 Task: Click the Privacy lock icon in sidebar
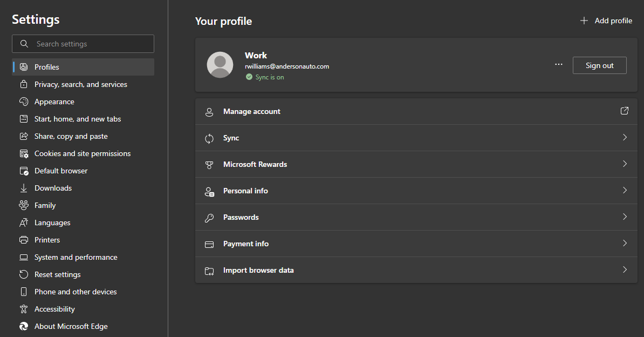24,84
